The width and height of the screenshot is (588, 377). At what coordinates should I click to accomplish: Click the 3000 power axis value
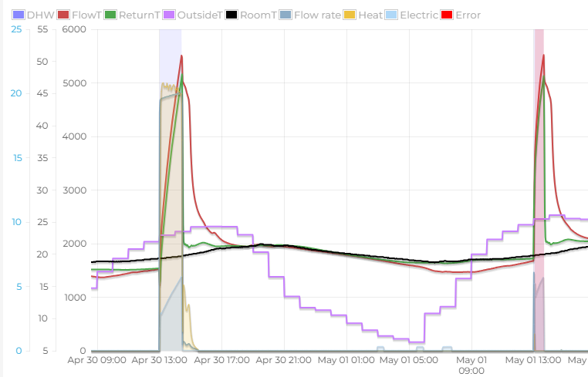[x=74, y=190]
